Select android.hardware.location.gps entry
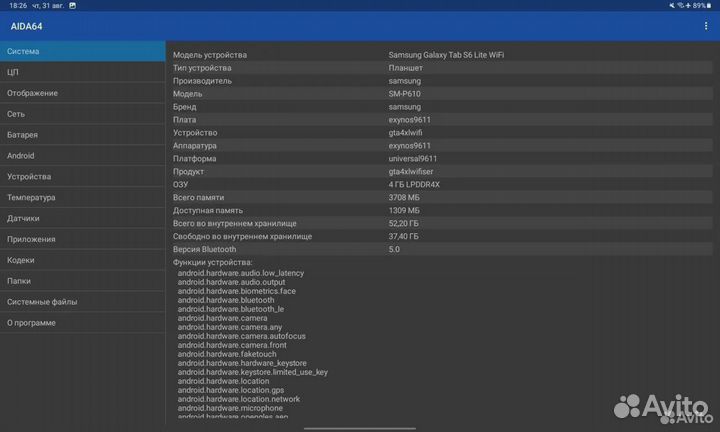The image size is (720, 432). tap(231, 390)
